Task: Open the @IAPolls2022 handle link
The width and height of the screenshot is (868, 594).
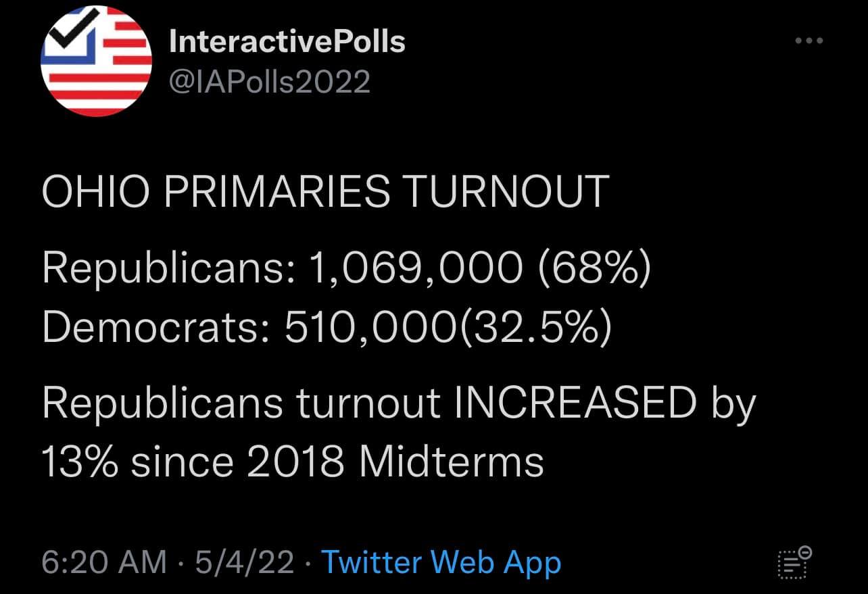Action: click(270, 82)
